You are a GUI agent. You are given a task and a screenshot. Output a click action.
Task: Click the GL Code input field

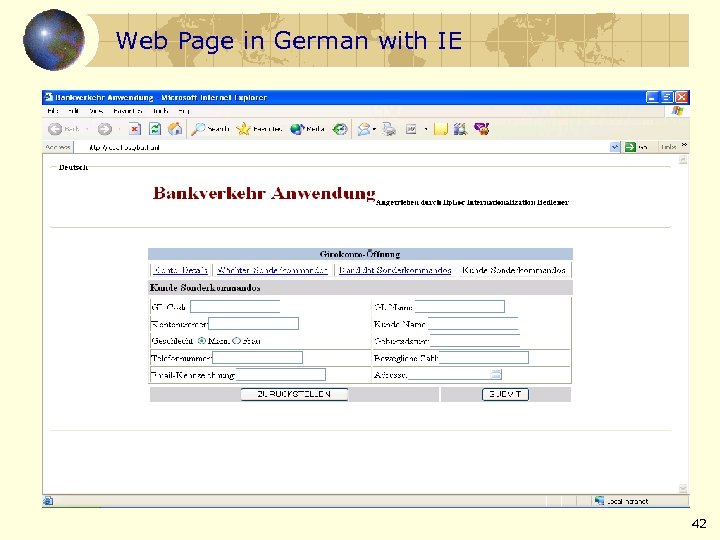coord(235,306)
